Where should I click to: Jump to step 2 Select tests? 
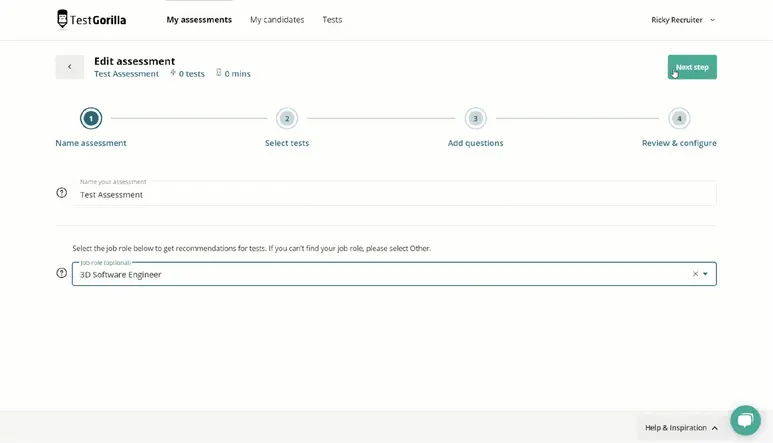pyautogui.click(x=287, y=119)
